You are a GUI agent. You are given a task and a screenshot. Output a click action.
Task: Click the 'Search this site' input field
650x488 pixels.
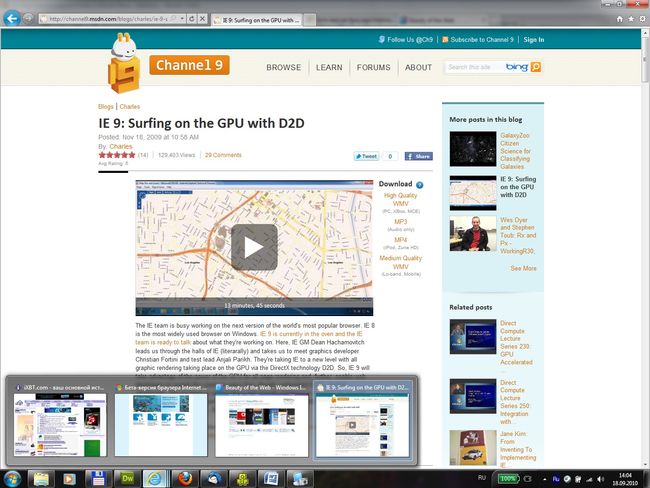[474, 67]
